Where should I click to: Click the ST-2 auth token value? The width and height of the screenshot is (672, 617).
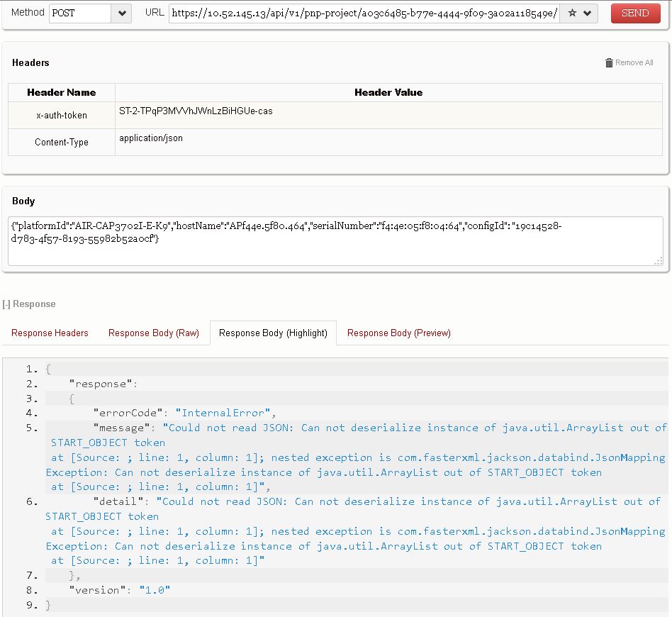click(196, 111)
